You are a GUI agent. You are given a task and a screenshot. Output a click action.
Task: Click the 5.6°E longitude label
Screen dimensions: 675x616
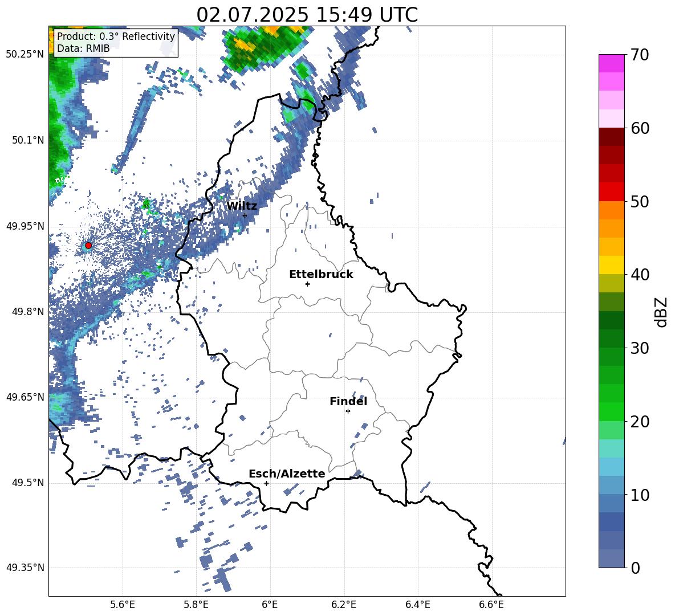coord(123,605)
